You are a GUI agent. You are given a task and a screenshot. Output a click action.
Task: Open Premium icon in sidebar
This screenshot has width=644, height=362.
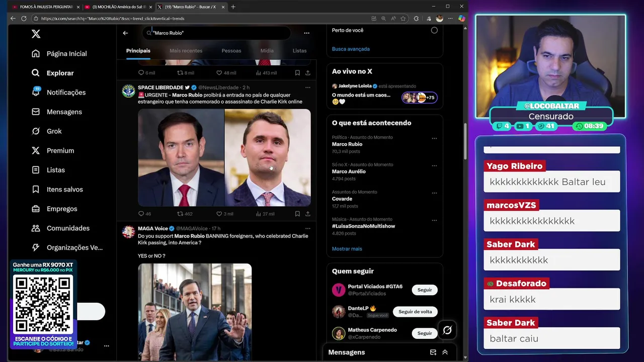pos(36,150)
